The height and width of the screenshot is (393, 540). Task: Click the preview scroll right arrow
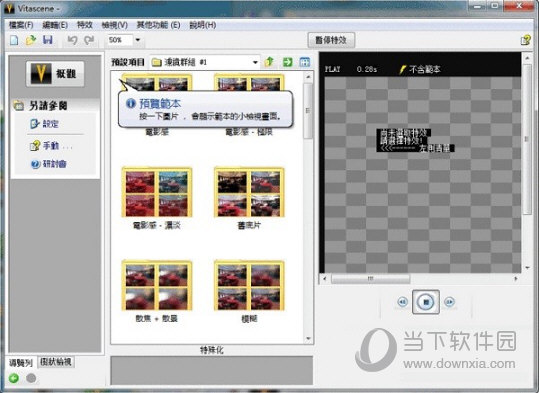516,278
